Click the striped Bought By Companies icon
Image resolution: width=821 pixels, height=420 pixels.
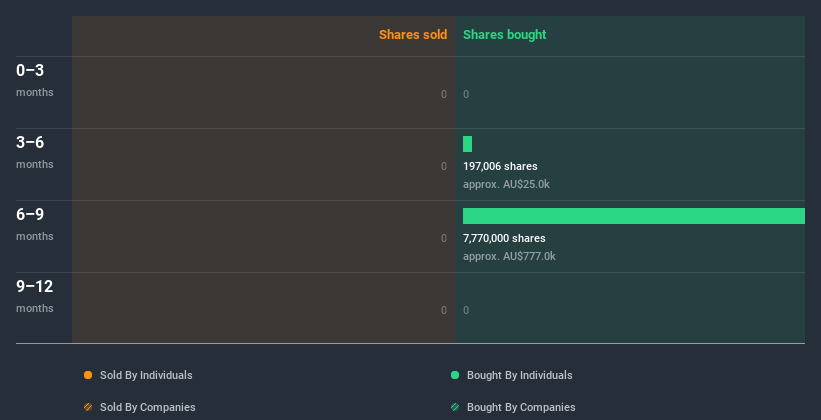[455, 407]
